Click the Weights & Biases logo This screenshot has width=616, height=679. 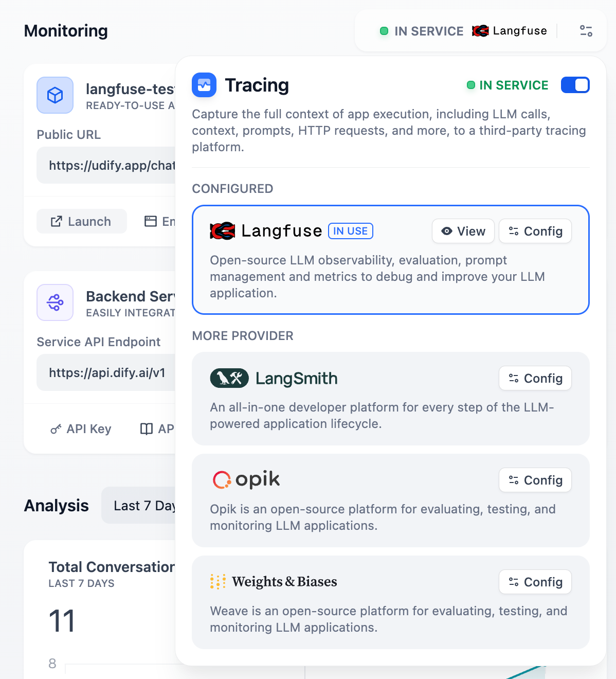(x=218, y=581)
